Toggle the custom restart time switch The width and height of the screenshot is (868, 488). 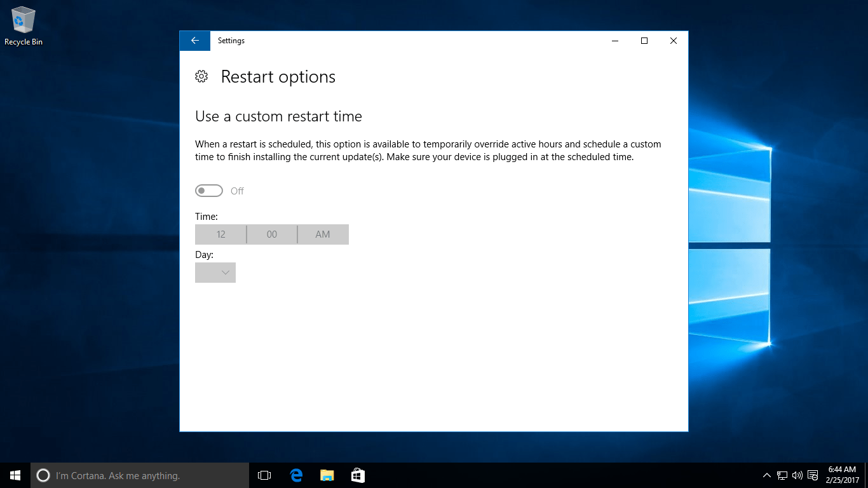coord(208,190)
